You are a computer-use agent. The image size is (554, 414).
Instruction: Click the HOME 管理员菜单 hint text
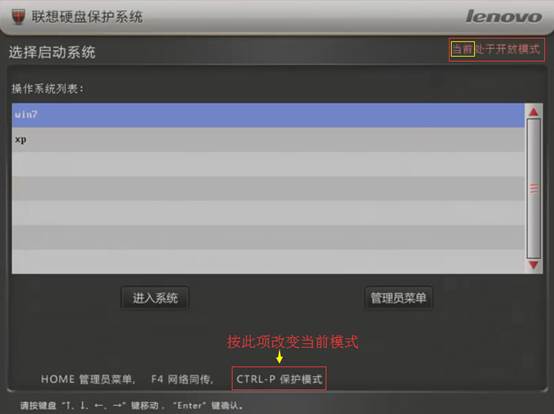click(88, 379)
